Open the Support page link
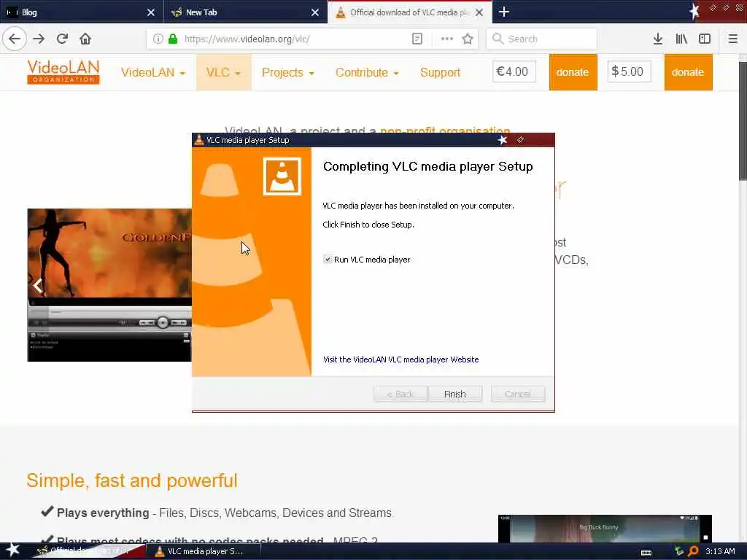 coord(440,72)
